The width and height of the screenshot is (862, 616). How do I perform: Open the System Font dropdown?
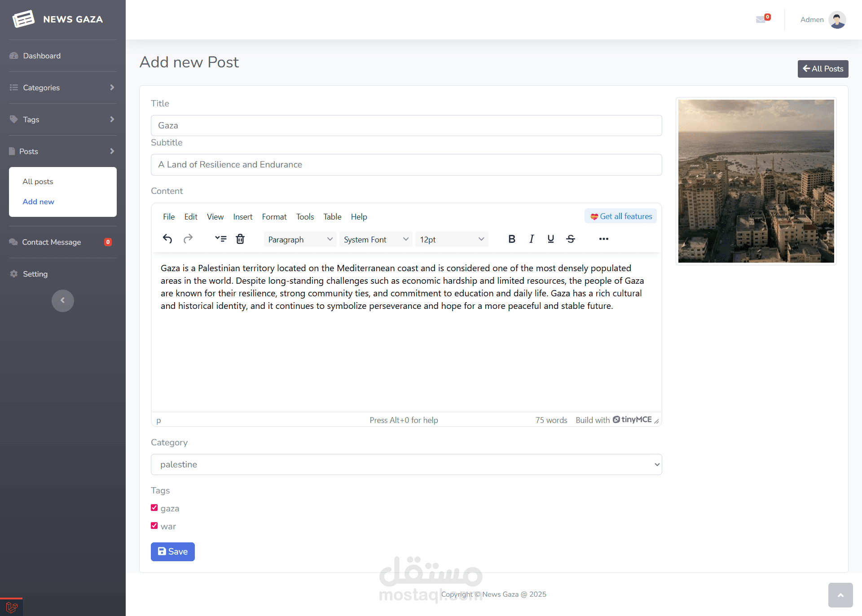[x=375, y=239]
